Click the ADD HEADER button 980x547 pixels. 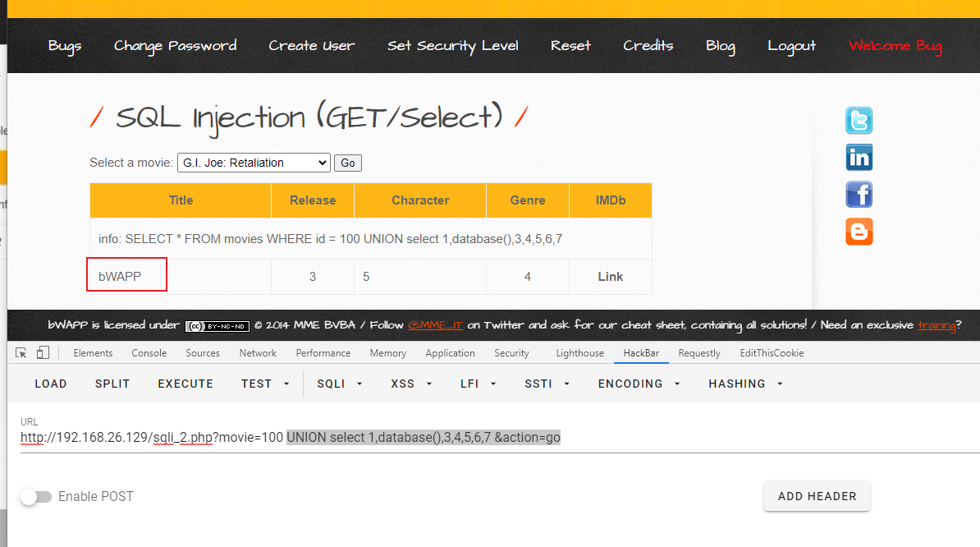pos(817,496)
